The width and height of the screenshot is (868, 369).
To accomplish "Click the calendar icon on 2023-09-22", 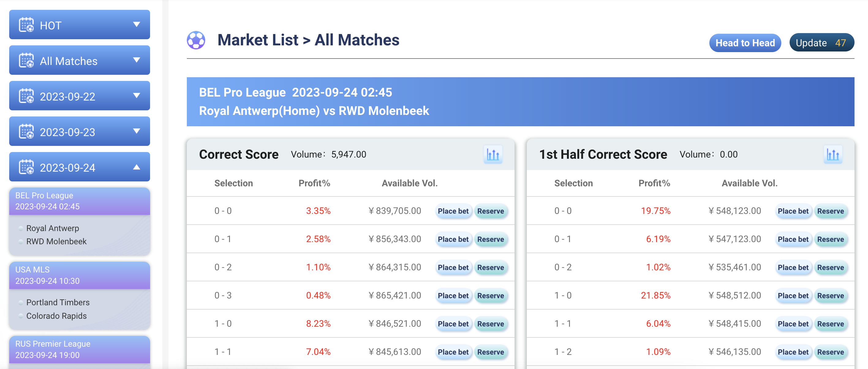I will pyautogui.click(x=26, y=96).
